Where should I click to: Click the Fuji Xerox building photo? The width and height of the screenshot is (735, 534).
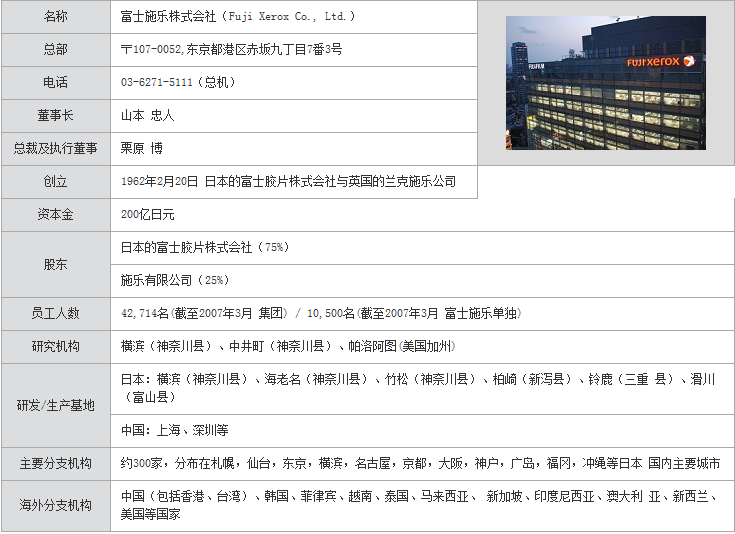pos(606,83)
